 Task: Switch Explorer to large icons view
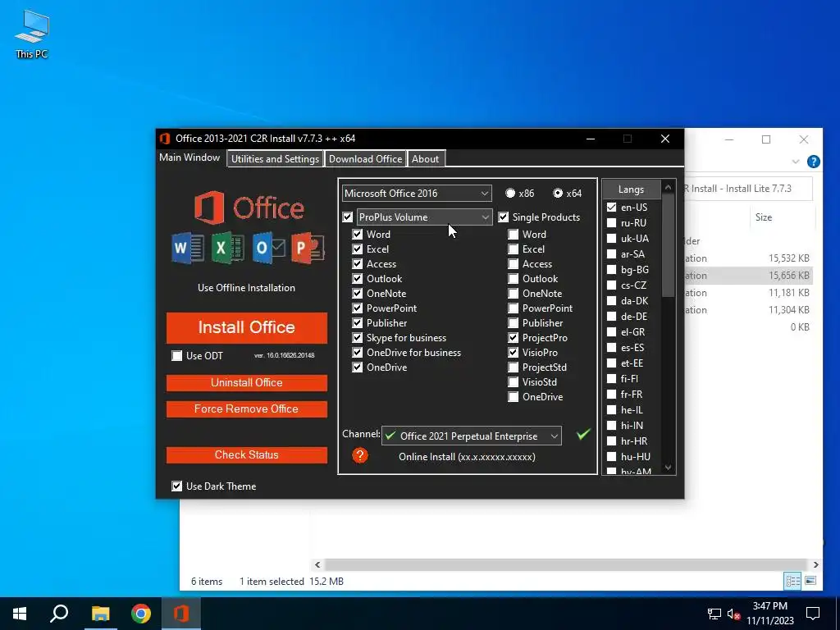[810, 581]
